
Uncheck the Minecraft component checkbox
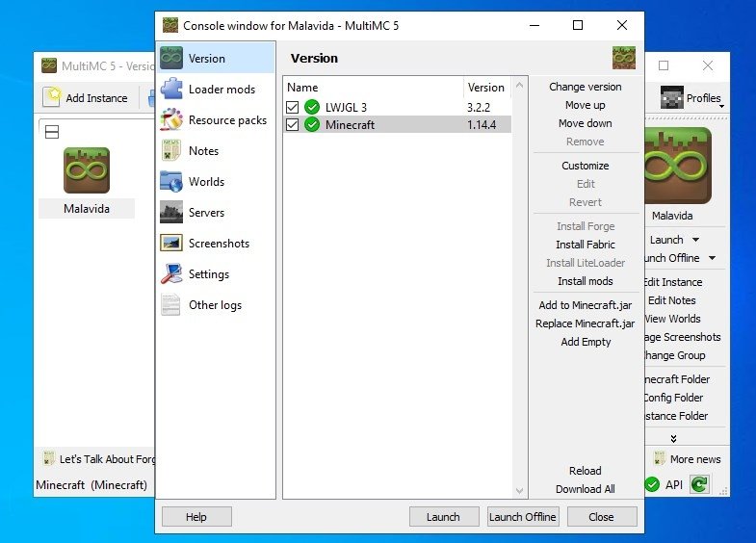click(292, 125)
